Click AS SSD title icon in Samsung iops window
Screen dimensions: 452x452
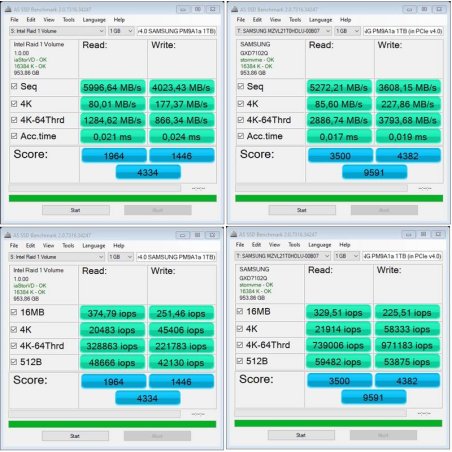coord(234,234)
